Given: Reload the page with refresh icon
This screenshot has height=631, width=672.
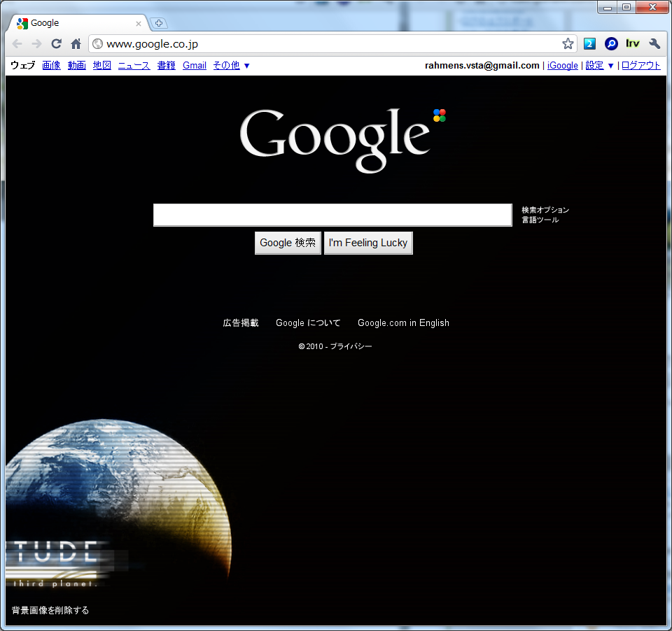Looking at the screenshot, I should [57, 43].
